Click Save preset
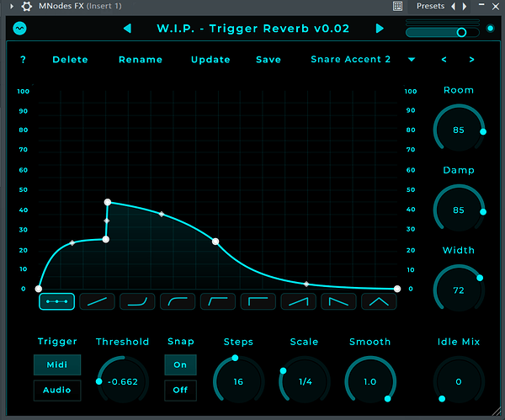 pyautogui.click(x=268, y=60)
